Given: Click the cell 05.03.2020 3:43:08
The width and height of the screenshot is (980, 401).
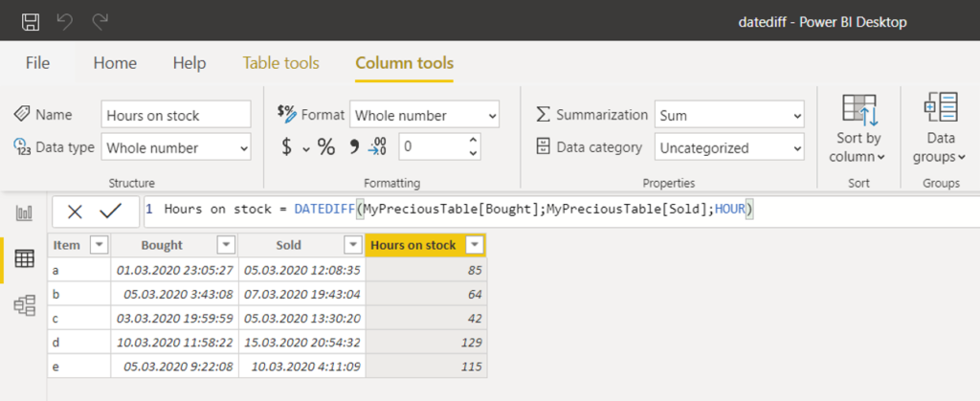Looking at the screenshot, I should pyautogui.click(x=174, y=294).
